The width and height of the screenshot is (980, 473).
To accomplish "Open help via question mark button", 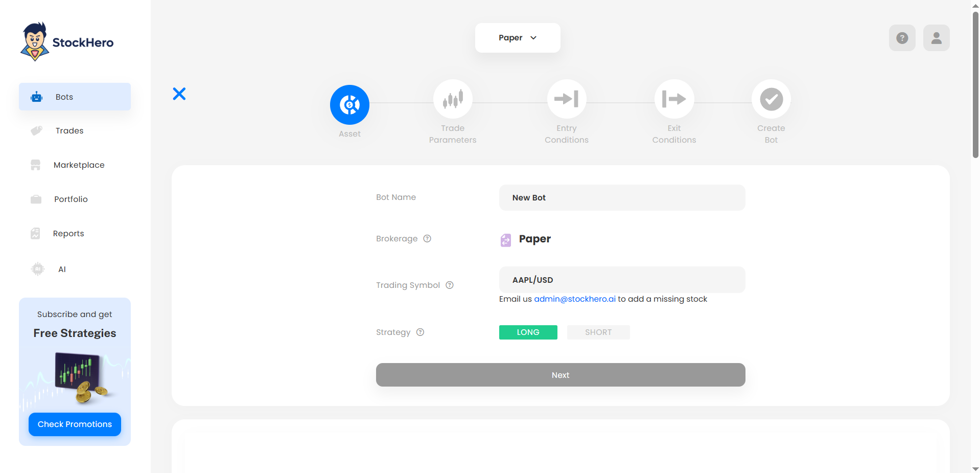I will tap(902, 38).
